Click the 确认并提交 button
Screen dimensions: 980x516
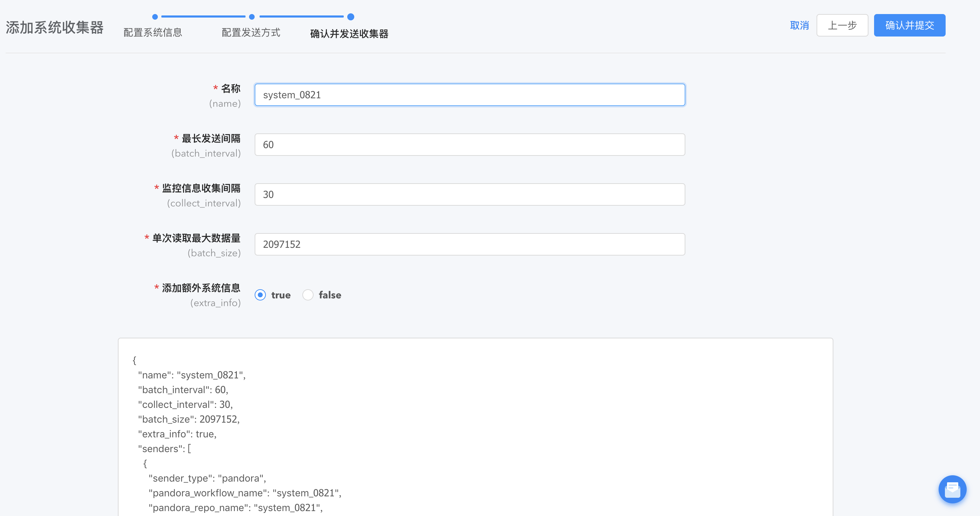(x=909, y=26)
